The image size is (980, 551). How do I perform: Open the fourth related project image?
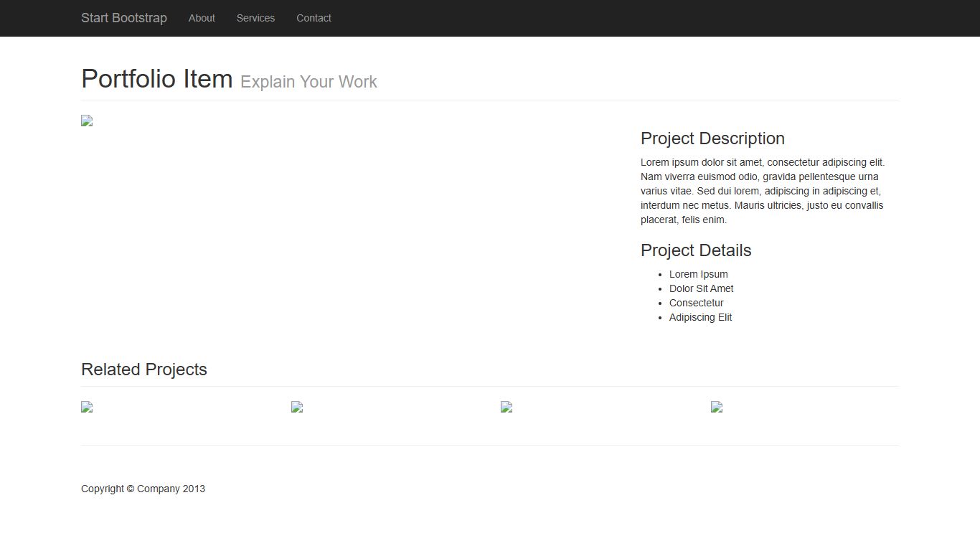tap(717, 407)
